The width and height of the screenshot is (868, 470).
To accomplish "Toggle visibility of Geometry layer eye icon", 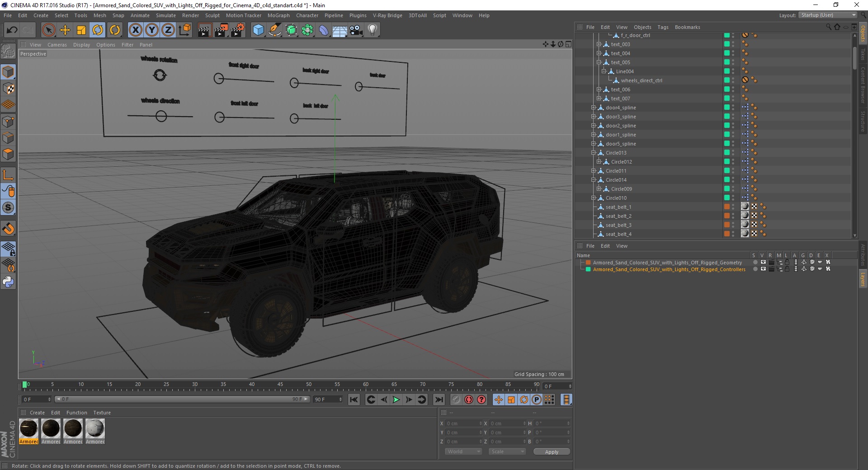I will (x=763, y=262).
